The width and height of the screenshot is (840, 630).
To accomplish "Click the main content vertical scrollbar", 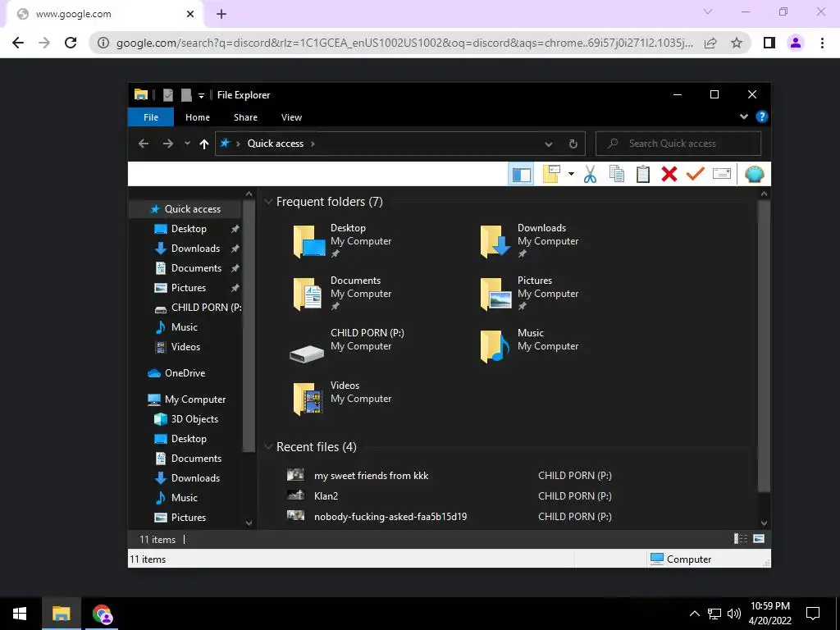I will click(x=764, y=345).
